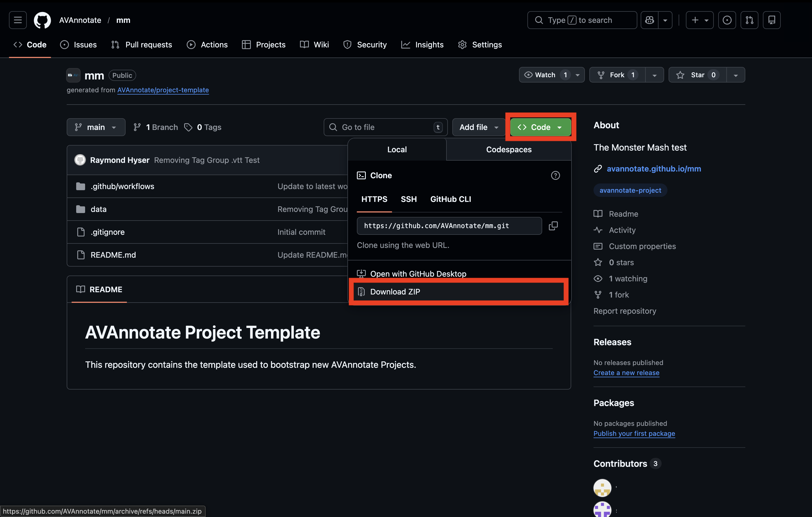812x517 pixels.
Task: Open the GitHub homepage via Octocat logo
Action: click(42, 20)
